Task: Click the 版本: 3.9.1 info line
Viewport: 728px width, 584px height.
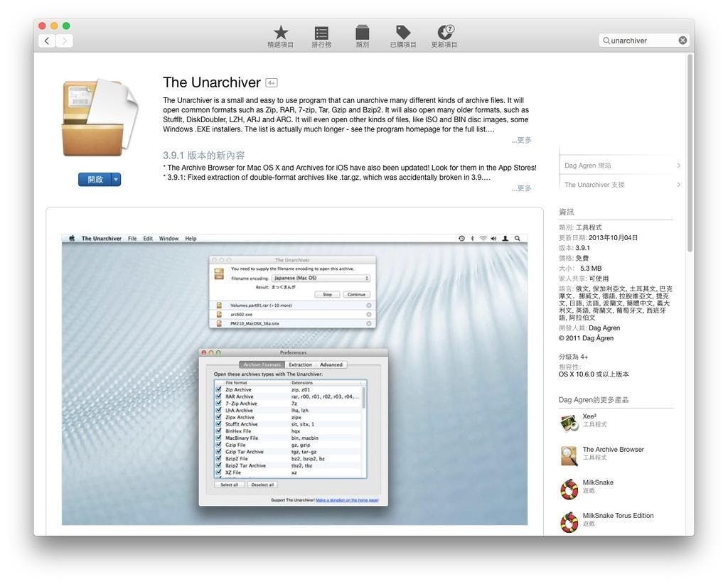Action: tap(574, 248)
